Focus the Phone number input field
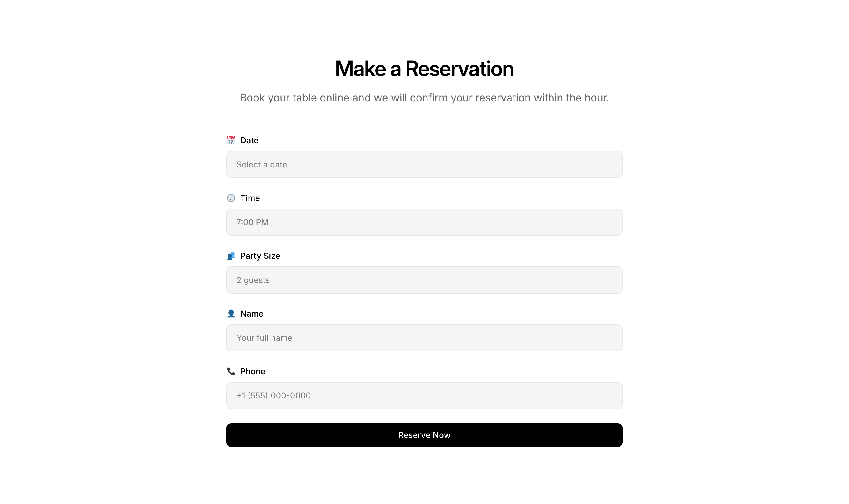 click(424, 395)
